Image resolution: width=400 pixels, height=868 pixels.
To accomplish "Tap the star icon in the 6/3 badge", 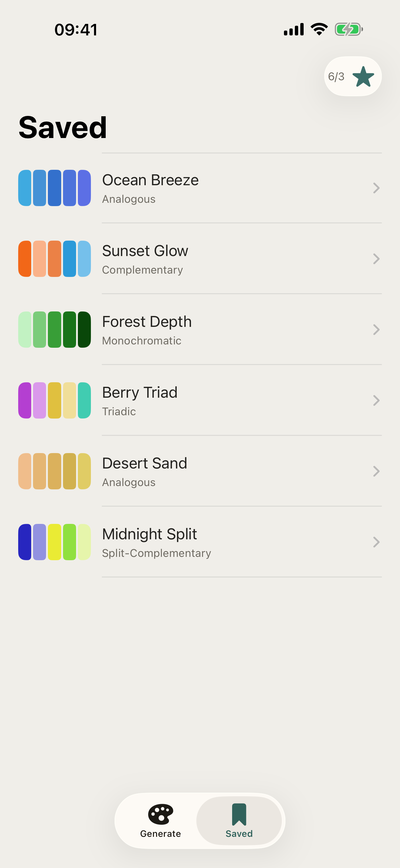I will tap(363, 77).
